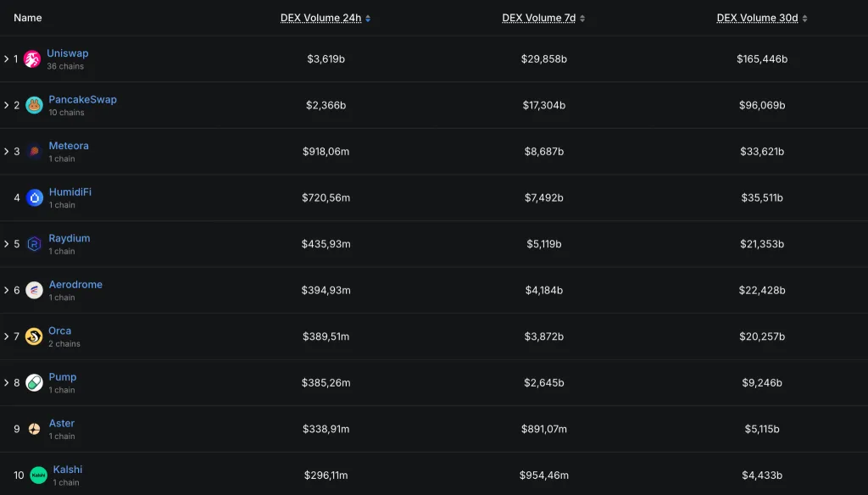Sort by DEX Volume 24h column

(x=325, y=18)
